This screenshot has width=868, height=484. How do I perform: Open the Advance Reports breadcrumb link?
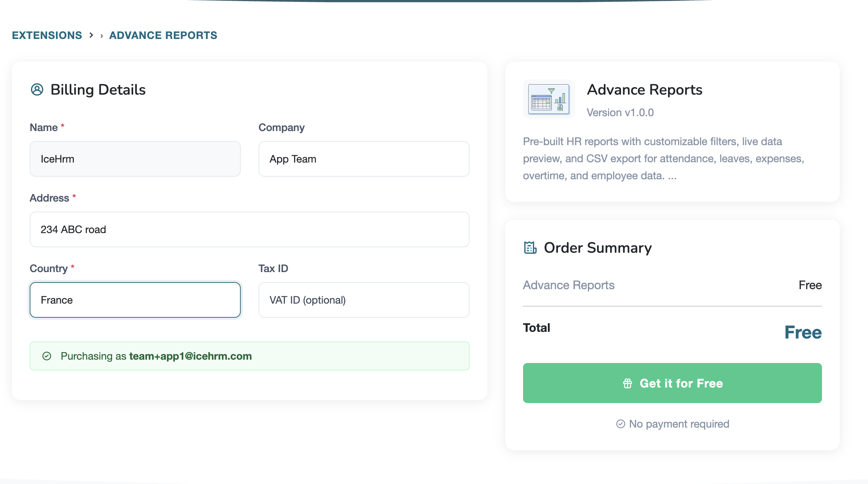click(x=163, y=35)
